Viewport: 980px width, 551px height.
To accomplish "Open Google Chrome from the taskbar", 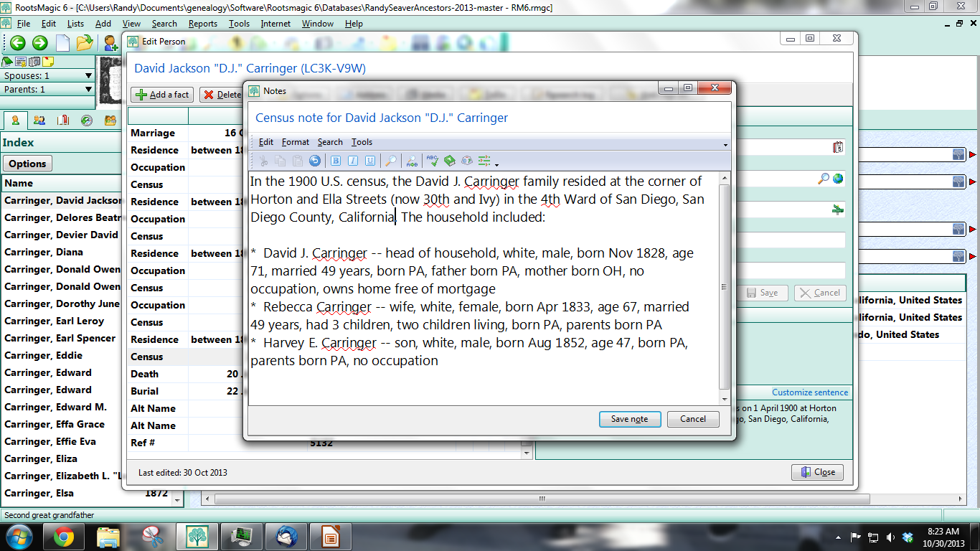I will [64, 536].
